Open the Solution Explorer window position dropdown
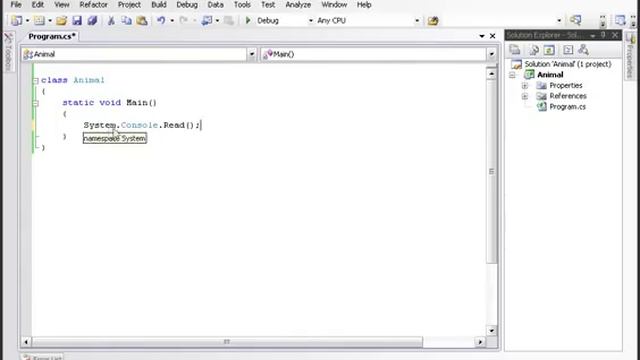The image size is (640, 360). pos(593,36)
